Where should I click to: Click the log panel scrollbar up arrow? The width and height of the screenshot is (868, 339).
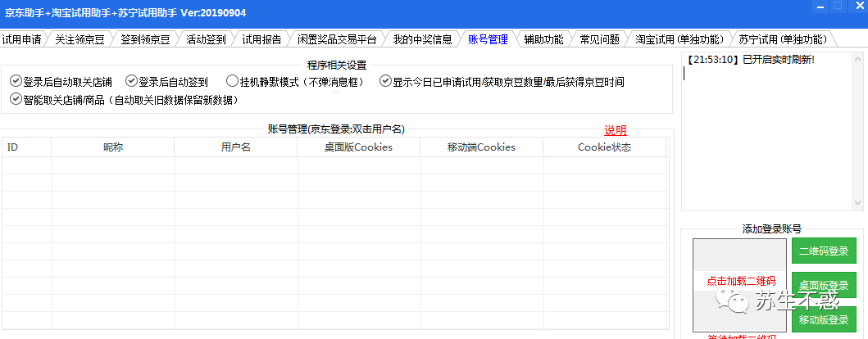click(x=858, y=59)
